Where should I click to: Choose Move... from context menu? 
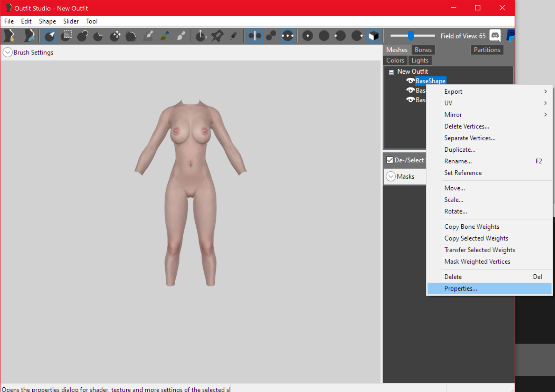489,188
